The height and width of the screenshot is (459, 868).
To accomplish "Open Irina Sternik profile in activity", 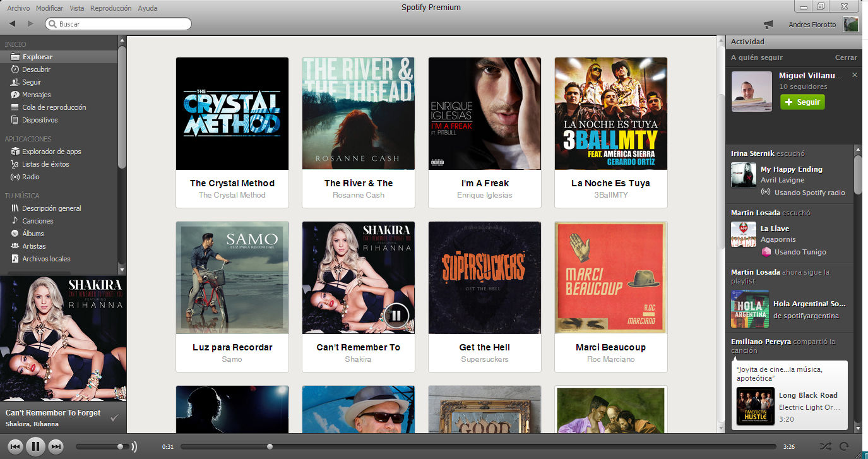I will (x=752, y=153).
